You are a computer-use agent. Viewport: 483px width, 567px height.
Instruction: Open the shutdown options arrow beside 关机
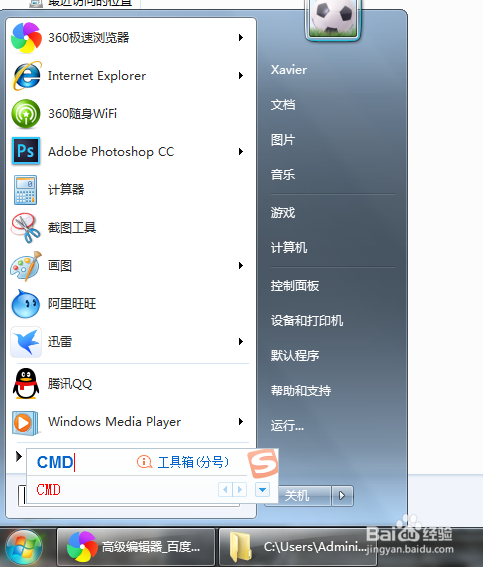(x=342, y=495)
